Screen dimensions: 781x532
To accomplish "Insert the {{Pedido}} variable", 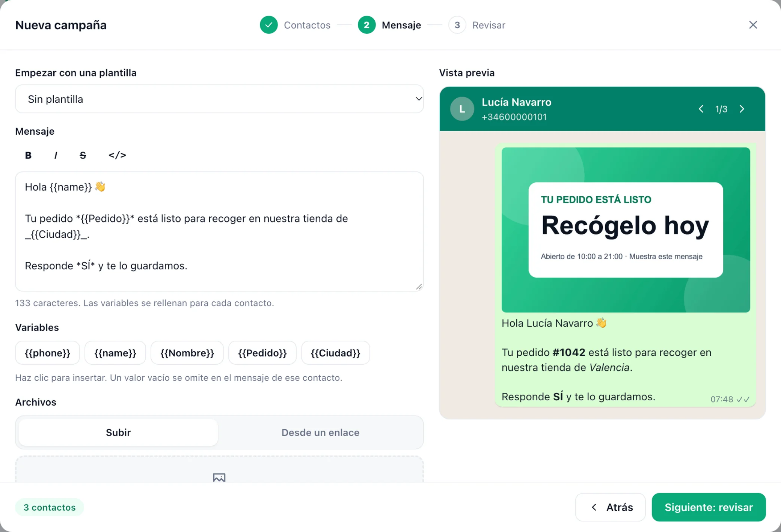I will 262,353.
